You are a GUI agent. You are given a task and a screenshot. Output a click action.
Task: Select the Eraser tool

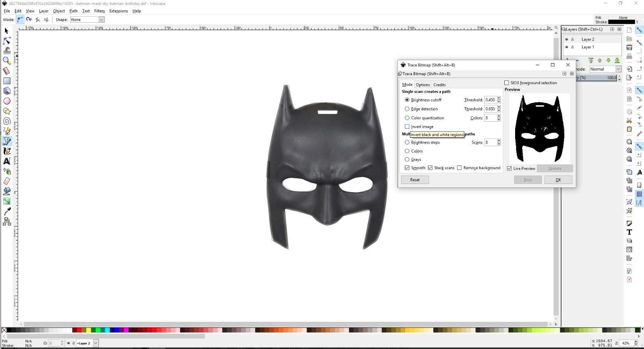point(7,181)
